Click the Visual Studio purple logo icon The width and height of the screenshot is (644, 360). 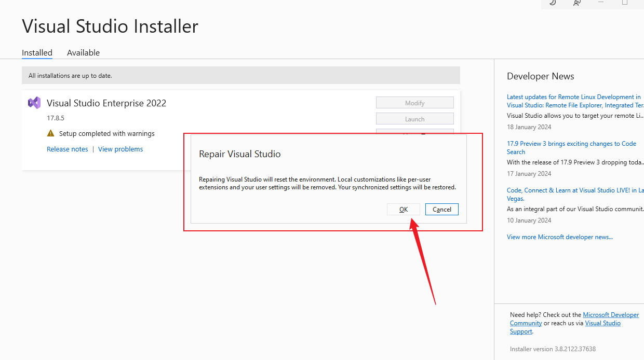(34, 103)
